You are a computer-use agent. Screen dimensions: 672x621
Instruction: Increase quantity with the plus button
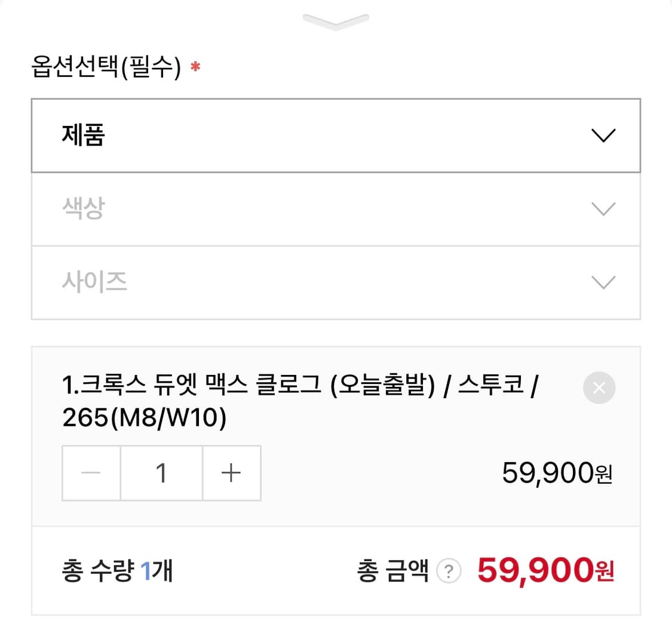pyautogui.click(x=231, y=473)
